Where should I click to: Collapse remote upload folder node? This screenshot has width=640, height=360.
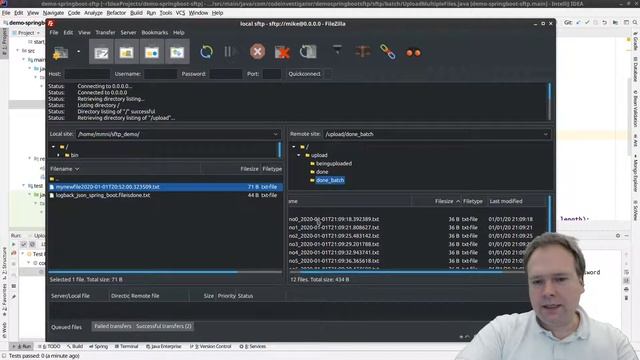299,155
